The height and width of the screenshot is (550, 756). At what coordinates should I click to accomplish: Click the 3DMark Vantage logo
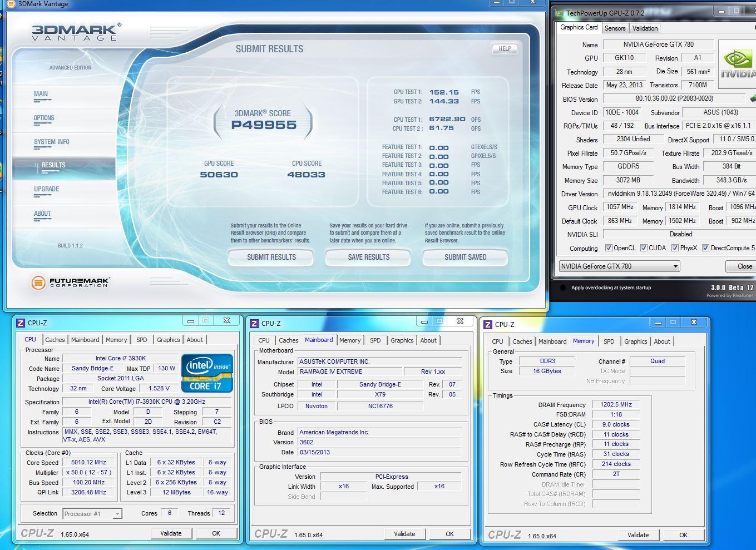coord(76,32)
